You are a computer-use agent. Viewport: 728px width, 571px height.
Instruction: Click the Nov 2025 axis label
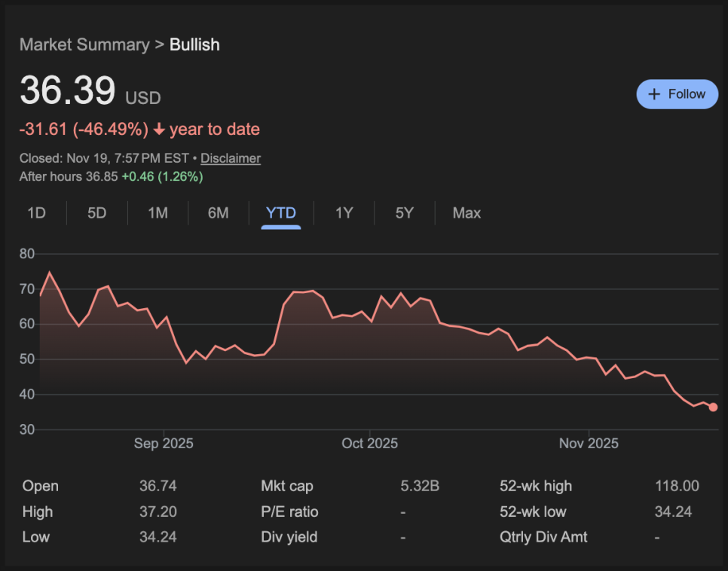coord(589,444)
